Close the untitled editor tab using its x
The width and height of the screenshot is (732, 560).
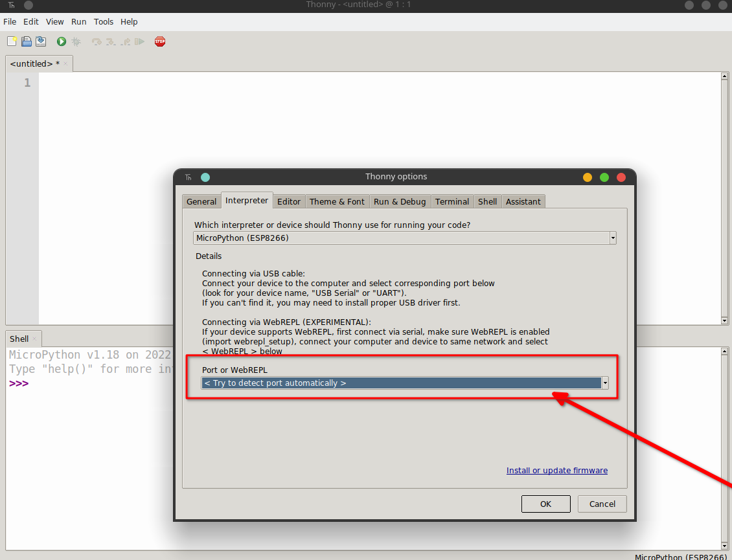[x=65, y=64]
